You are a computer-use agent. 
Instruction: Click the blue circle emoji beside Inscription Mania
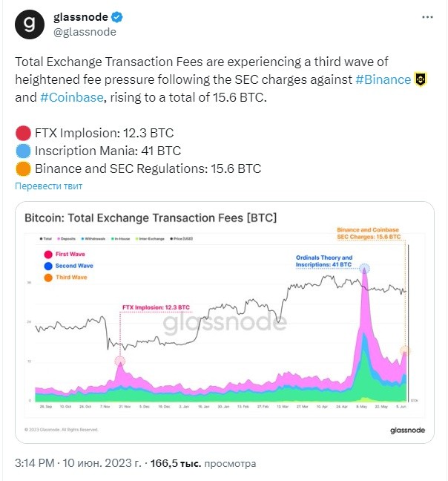(x=23, y=151)
